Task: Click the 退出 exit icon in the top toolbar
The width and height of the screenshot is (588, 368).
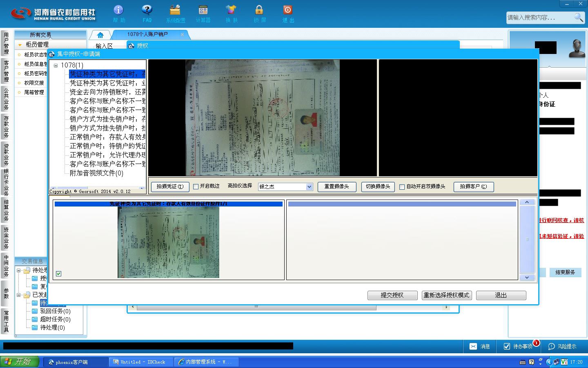Action: (287, 10)
